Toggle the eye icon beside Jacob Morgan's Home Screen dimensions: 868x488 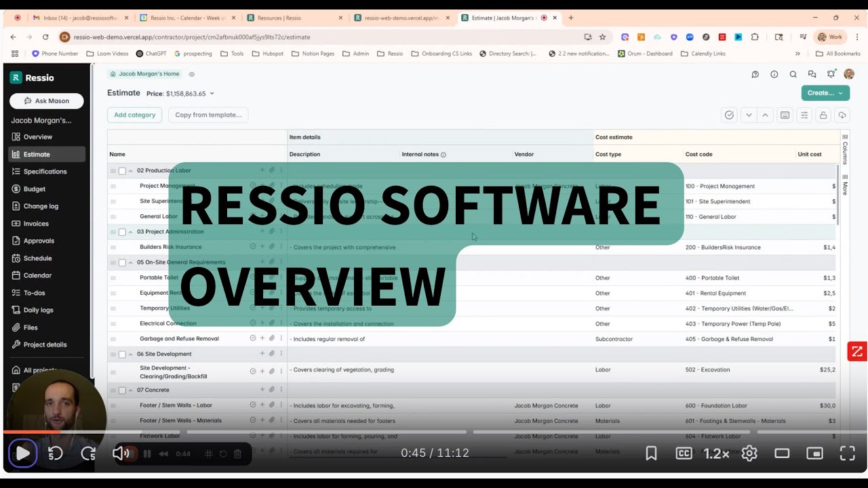[191, 74]
